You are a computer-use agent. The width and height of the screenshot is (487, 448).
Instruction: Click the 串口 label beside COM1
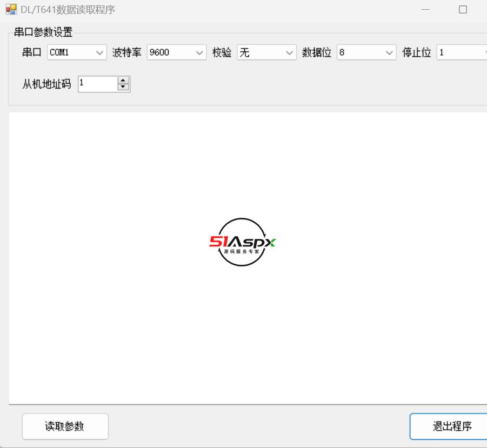click(x=32, y=52)
